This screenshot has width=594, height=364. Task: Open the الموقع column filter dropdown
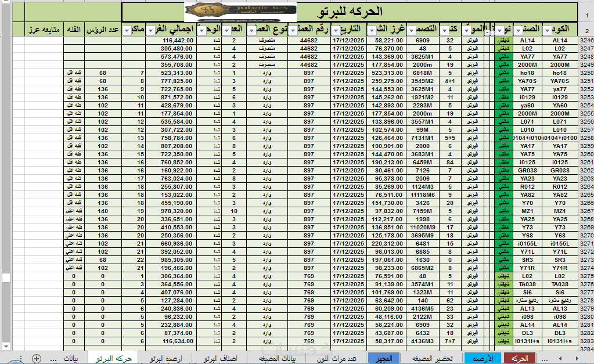467,30
